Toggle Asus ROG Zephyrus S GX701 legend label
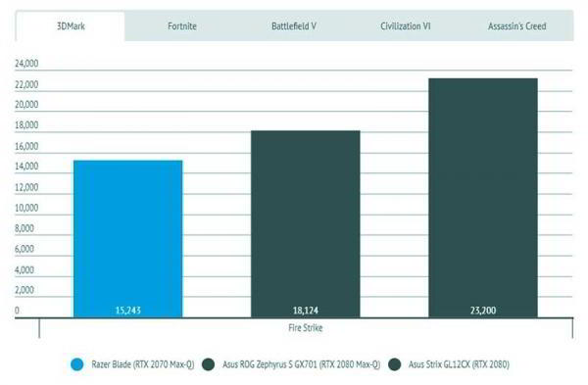588x385 pixels. coord(302,364)
